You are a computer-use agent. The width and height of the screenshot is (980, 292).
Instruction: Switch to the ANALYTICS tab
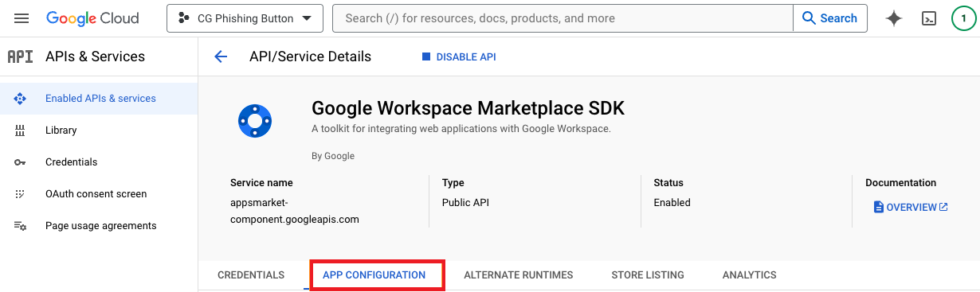[749, 274]
